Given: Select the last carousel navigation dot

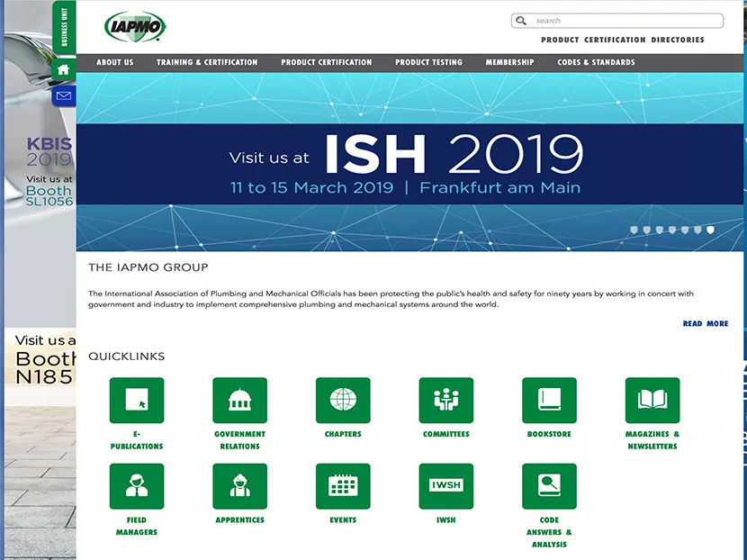Looking at the screenshot, I should point(709,229).
